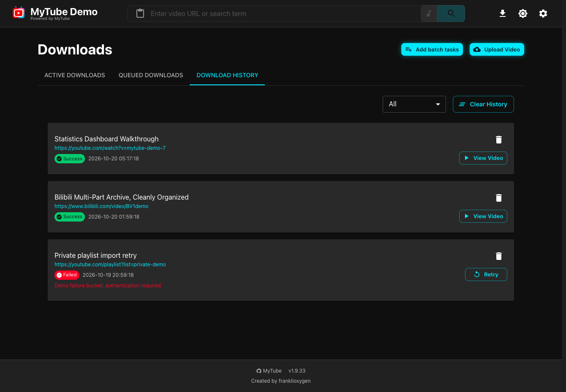Open the youtube.com playlist private-demo link

point(110,265)
